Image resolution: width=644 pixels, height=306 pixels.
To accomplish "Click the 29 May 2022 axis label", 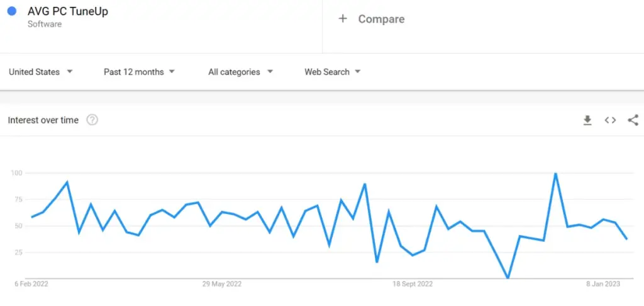I will (222, 284).
